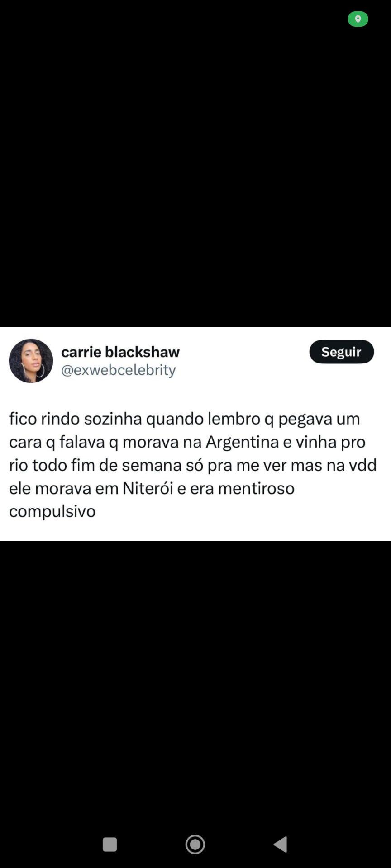The width and height of the screenshot is (391, 868).
Task: Tap the black area above the tweet card
Action: (195, 172)
